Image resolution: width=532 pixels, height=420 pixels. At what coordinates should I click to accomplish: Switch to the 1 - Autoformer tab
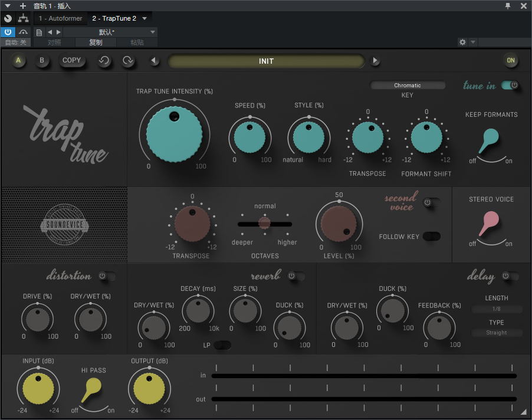click(x=60, y=18)
